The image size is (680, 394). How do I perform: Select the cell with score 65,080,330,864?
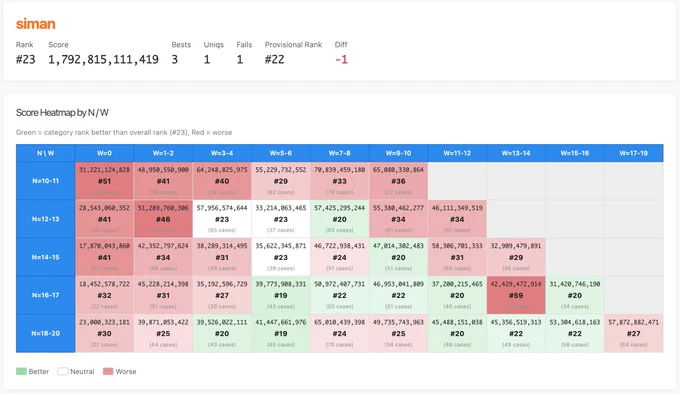pyautogui.click(x=399, y=181)
